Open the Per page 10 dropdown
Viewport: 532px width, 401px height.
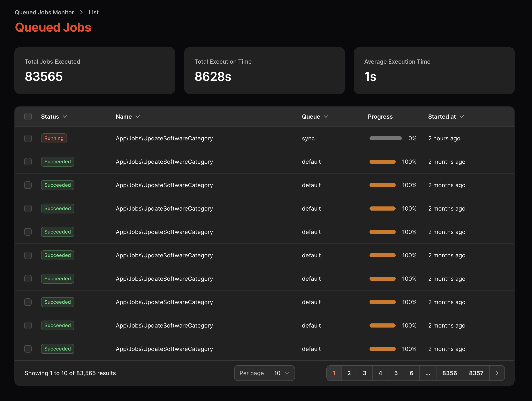point(282,373)
